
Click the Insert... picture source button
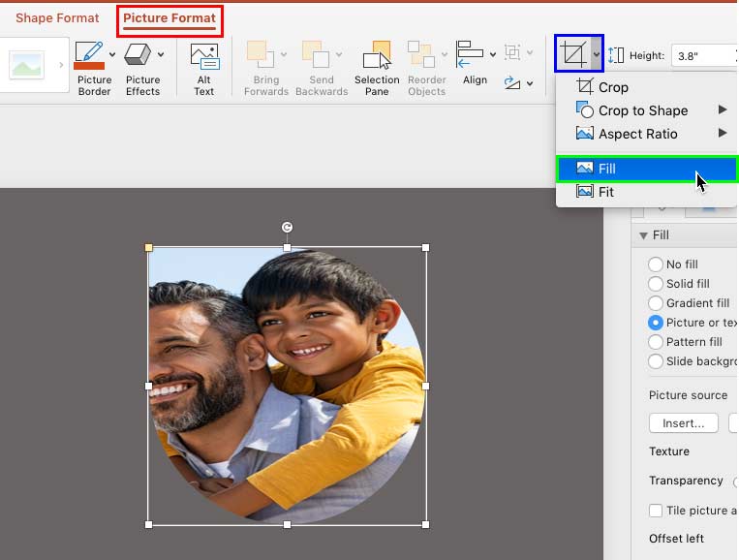tap(684, 423)
